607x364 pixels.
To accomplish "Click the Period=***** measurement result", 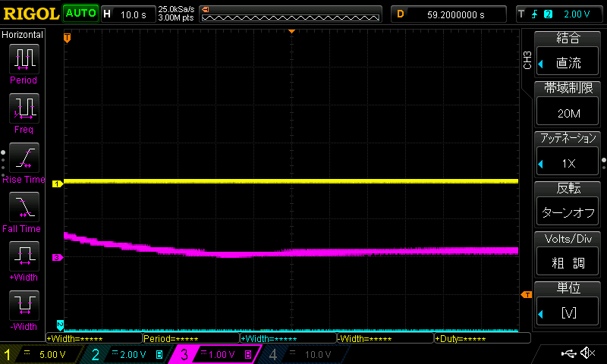I will pos(191,338).
